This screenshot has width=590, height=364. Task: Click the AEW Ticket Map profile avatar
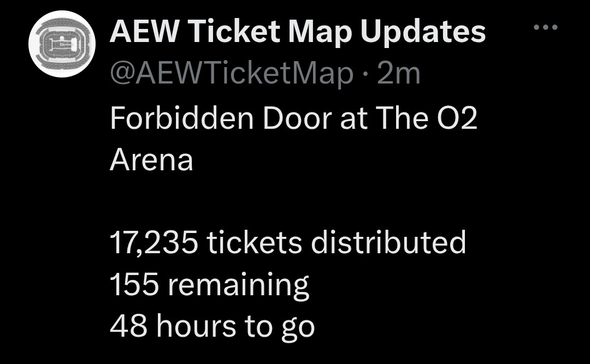point(62,44)
